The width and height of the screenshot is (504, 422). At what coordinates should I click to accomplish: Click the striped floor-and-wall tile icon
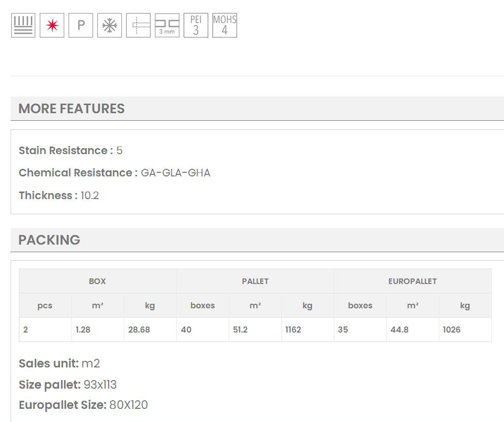pyautogui.click(x=23, y=25)
